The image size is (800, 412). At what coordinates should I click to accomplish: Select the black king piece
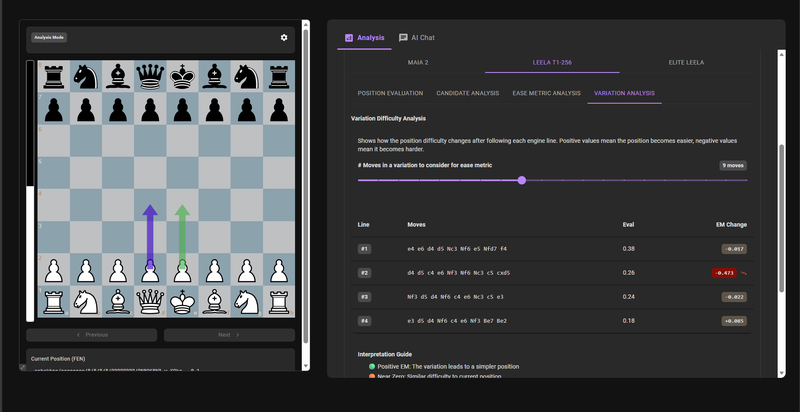click(x=182, y=76)
